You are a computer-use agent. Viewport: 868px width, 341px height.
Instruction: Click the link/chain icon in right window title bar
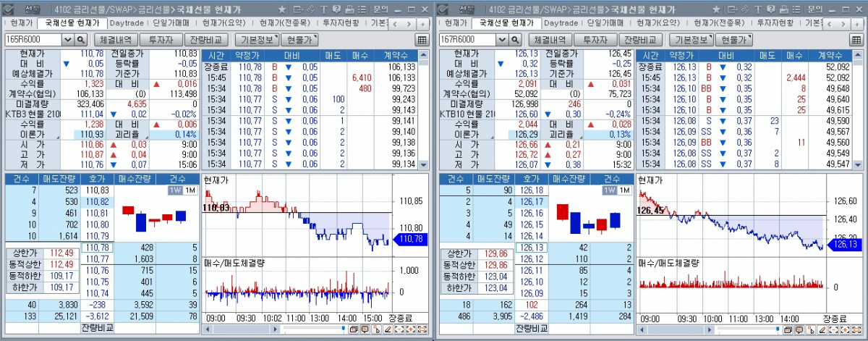coord(745,9)
